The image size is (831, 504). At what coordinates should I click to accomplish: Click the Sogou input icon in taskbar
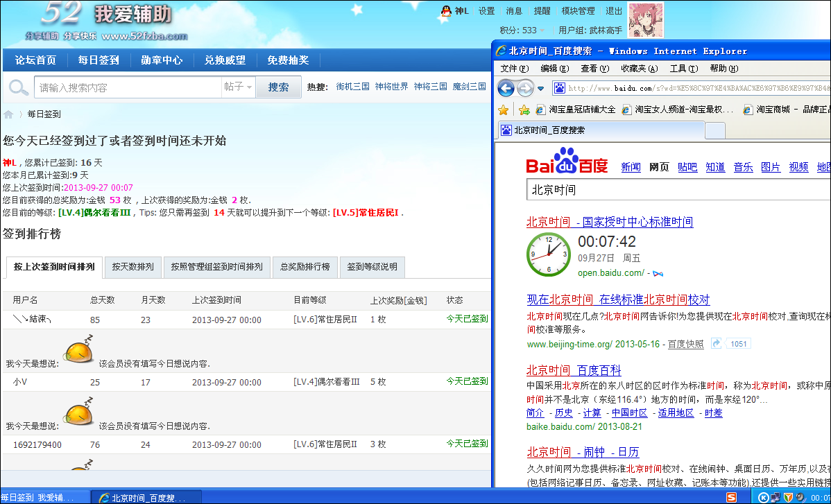(x=731, y=497)
